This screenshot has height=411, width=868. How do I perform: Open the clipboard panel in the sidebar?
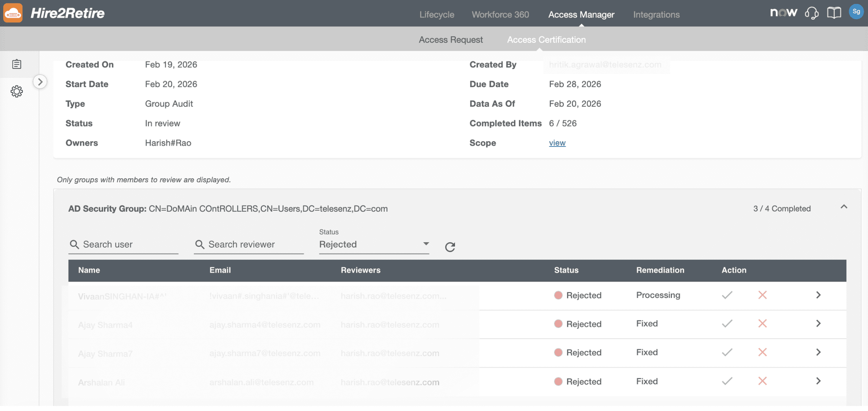17,64
